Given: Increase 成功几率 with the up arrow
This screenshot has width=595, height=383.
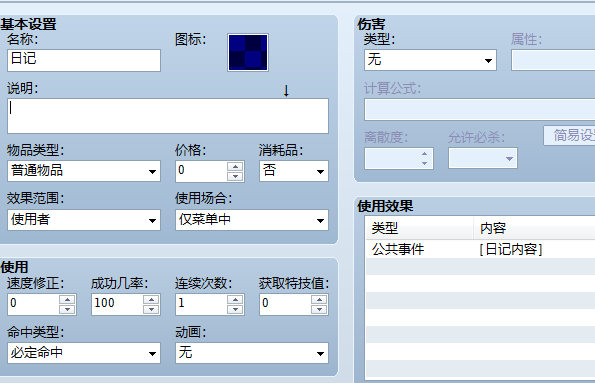Looking at the screenshot, I should [151, 299].
